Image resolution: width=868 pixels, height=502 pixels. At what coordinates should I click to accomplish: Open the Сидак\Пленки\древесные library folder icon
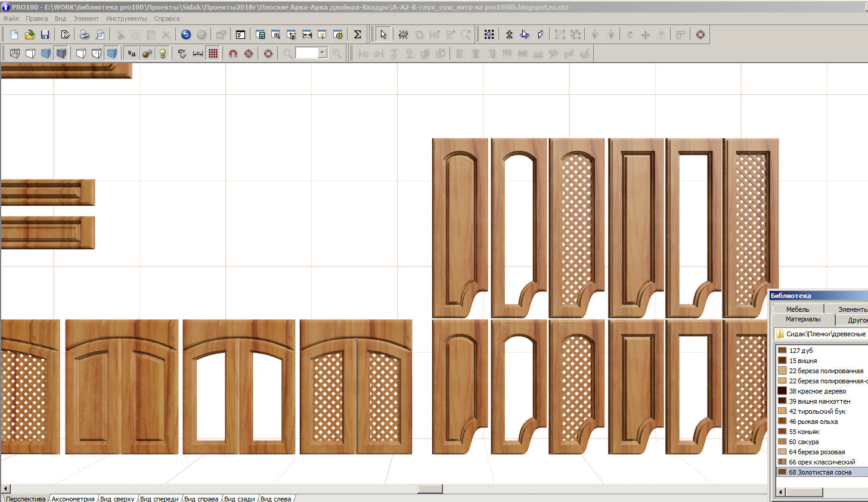780,334
